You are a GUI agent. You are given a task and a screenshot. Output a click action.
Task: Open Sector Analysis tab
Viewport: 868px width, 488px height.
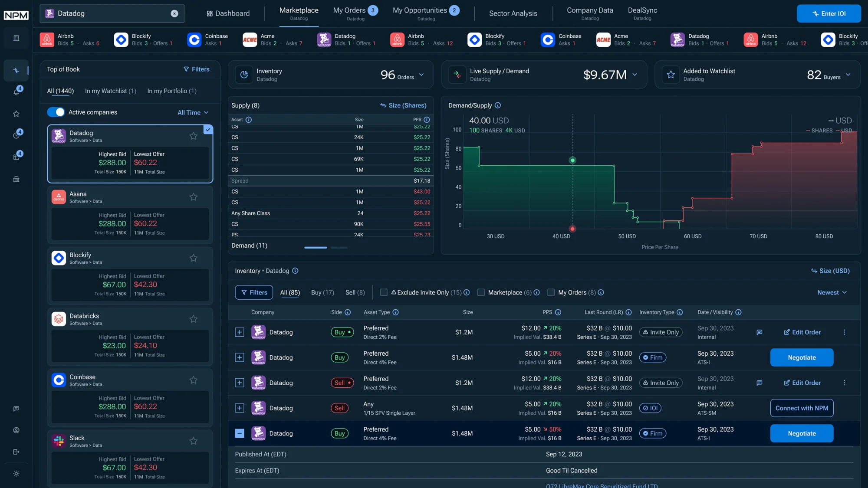point(513,13)
